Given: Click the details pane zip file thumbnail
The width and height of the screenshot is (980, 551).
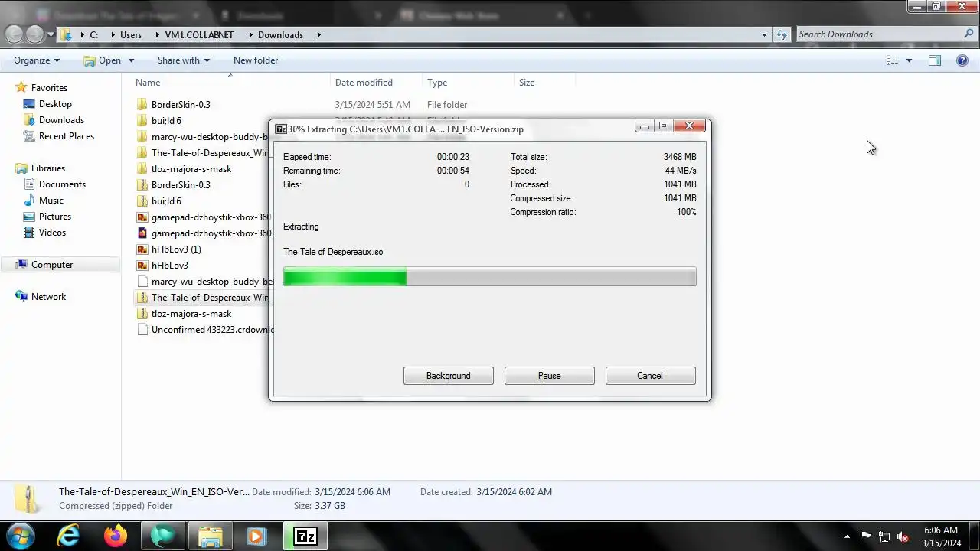Looking at the screenshot, I should click(29, 499).
